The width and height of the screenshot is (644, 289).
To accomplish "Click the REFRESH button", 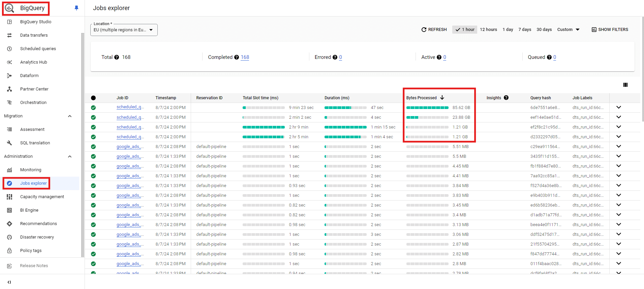I will 434,30.
